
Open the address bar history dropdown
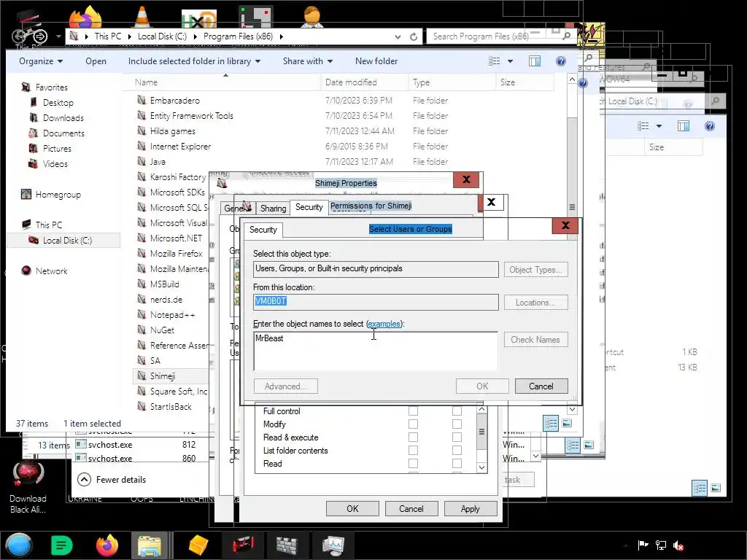tap(398, 36)
